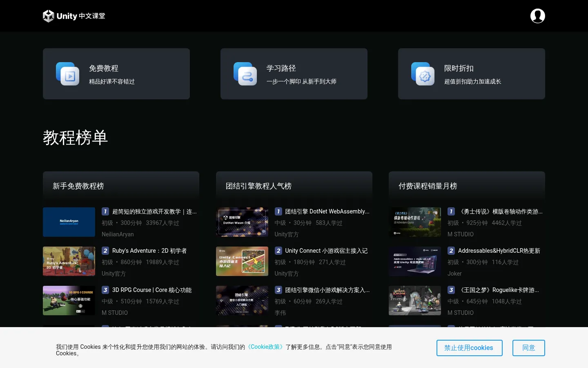This screenshot has height=368, width=588.
Task: Open the 限时折扣 card
Action: coord(472,74)
